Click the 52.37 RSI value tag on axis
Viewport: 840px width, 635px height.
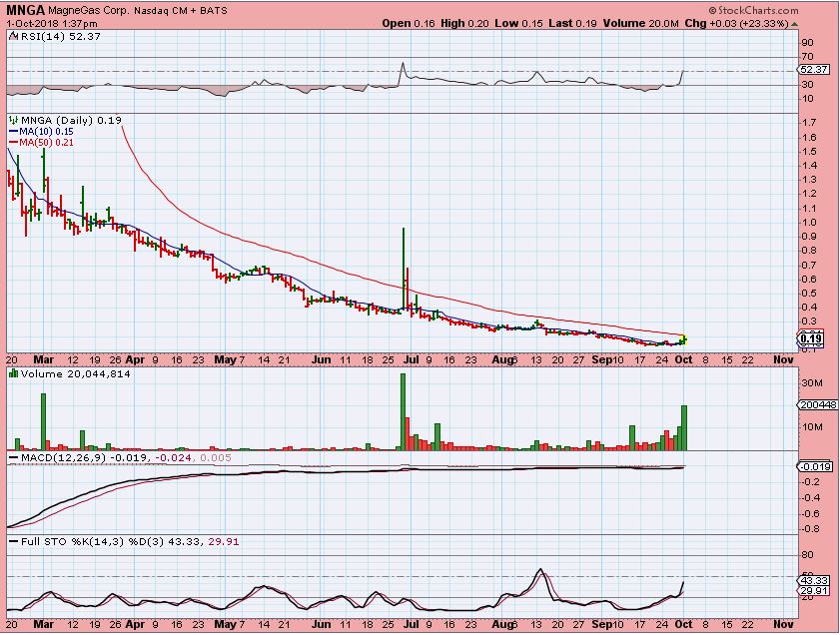814,70
